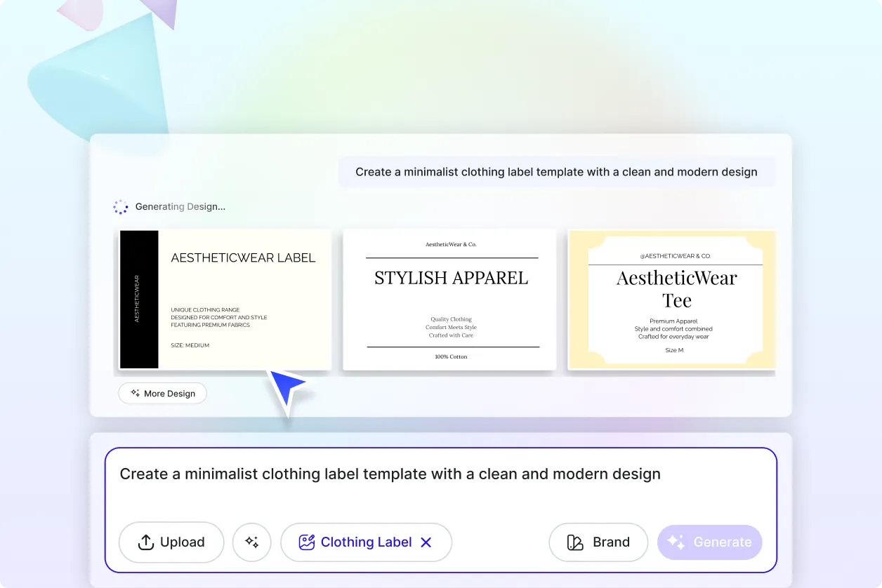Click the Generating Design spinner icon

(x=121, y=206)
